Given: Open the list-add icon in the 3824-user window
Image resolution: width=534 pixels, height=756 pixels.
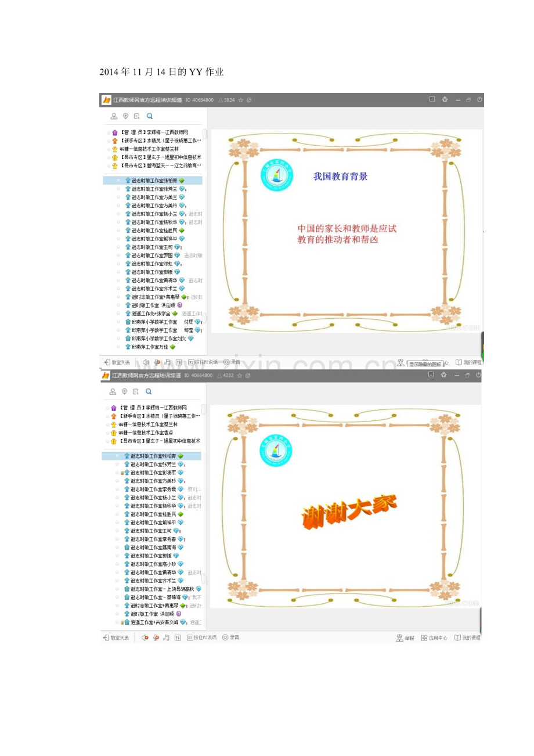Looking at the screenshot, I should pos(136,116).
